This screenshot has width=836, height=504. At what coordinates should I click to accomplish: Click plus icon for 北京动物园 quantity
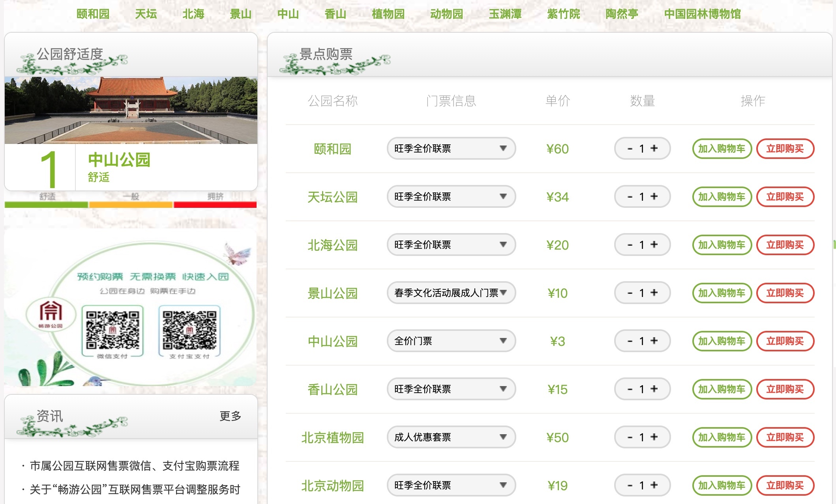pos(654,485)
